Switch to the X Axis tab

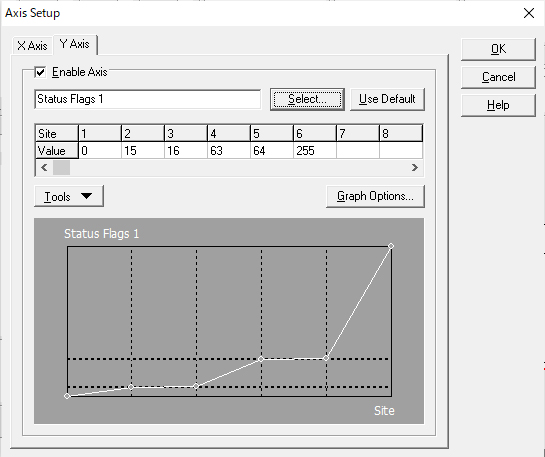(32, 46)
